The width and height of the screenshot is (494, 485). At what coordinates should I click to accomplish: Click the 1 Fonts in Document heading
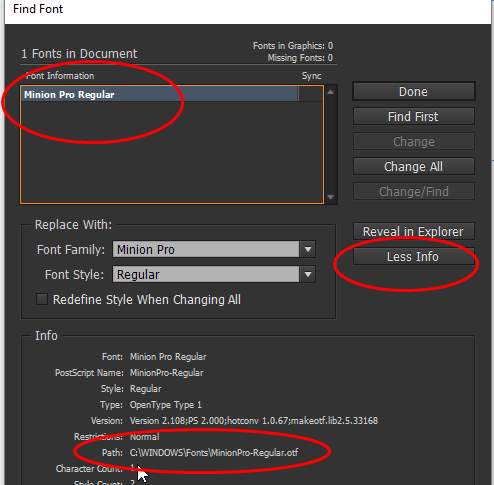click(x=79, y=54)
